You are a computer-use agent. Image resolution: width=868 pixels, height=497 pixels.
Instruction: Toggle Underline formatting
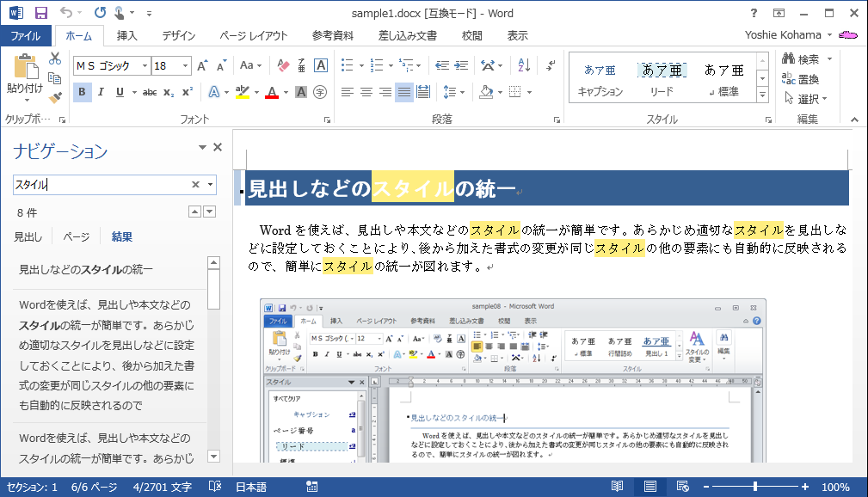pyautogui.click(x=120, y=92)
